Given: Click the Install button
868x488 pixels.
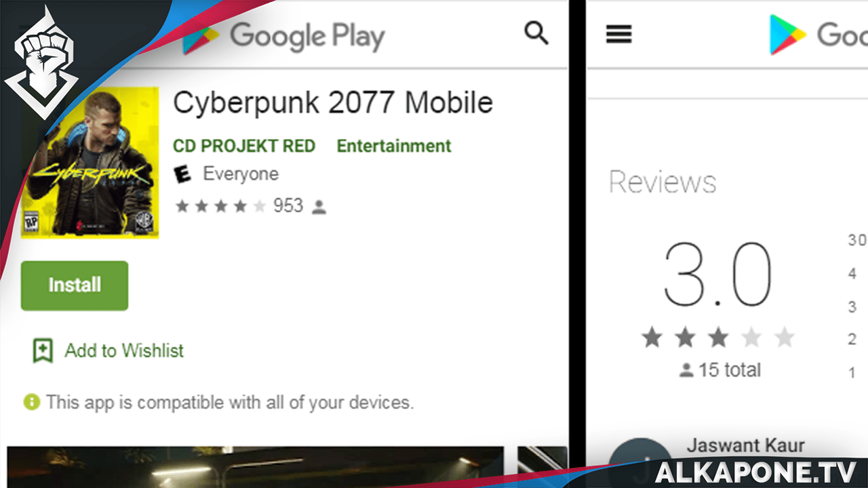Looking at the screenshot, I should [75, 285].
